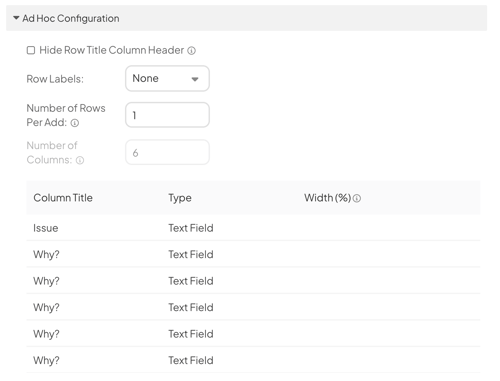Show info for Number of Rows Per Add
The height and width of the screenshot is (381, 500).
coord(75,123)
